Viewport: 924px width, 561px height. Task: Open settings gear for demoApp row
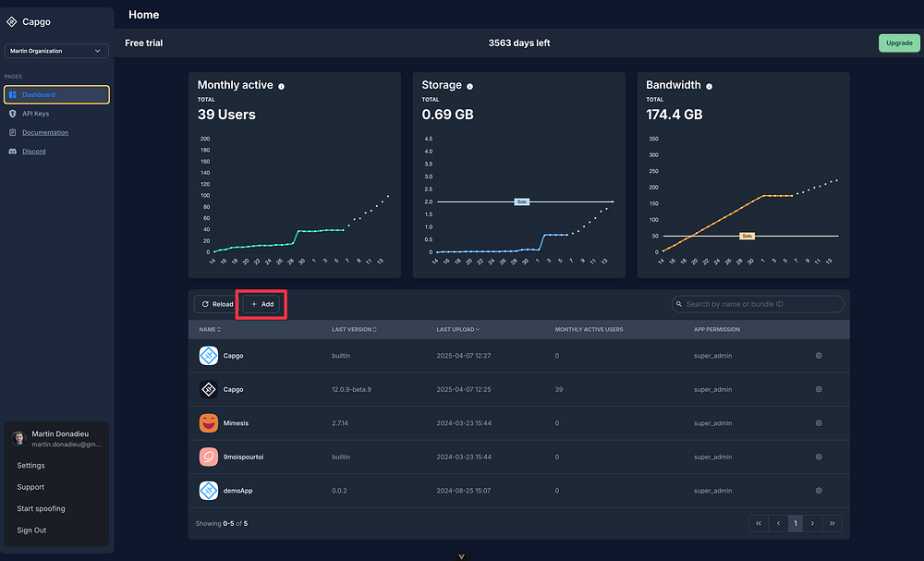[x=819, y=490]
